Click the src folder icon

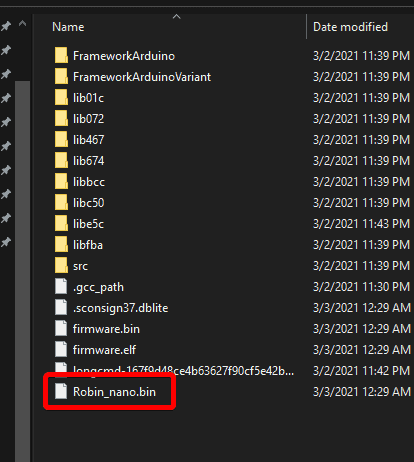click(61, 265)
